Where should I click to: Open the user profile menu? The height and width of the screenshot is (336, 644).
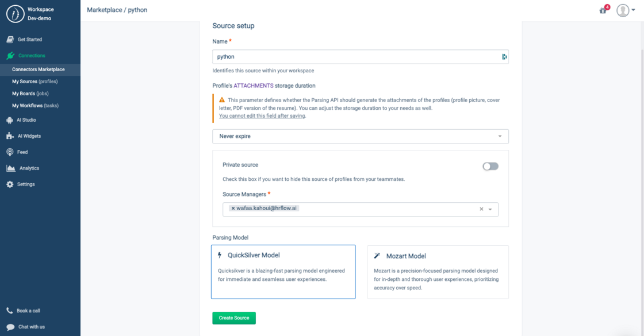(x=624, y=10)
